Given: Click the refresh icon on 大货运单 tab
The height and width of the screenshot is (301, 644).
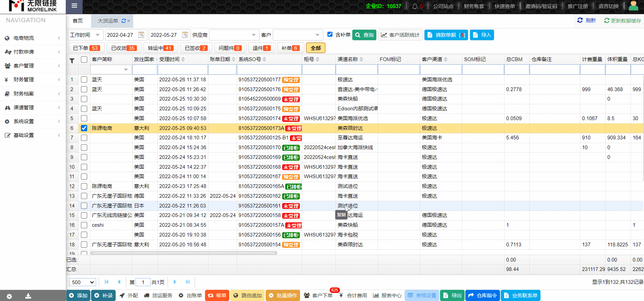Looking at the screenshot, I should [124, 21].
